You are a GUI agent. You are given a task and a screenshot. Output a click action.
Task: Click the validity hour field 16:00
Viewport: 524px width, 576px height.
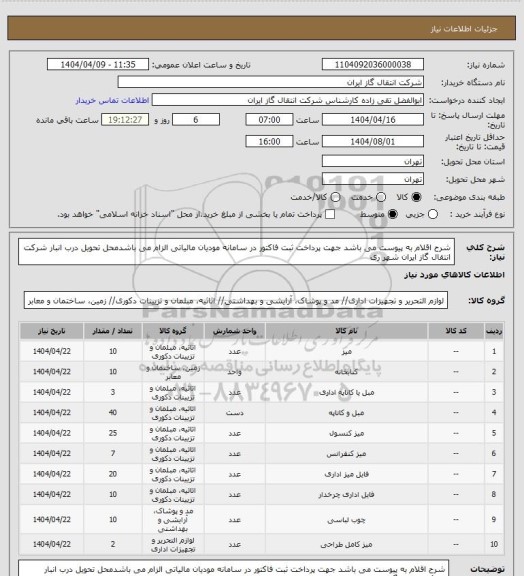pos(269,141)
